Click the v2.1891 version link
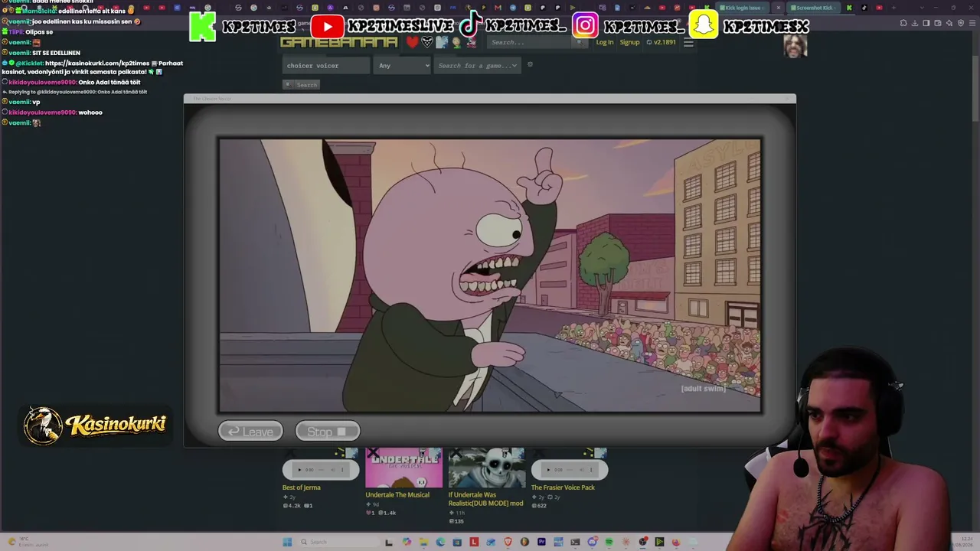Image resolution: width=980 pixels, height=551 pixels. point(661,42)
